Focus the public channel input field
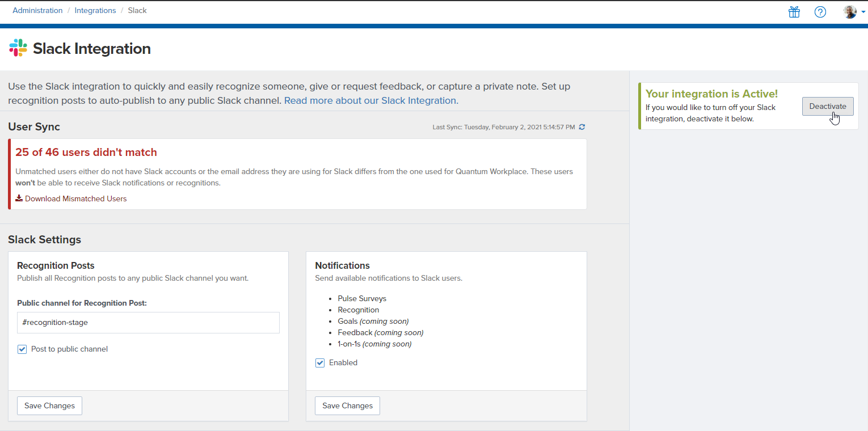The height and width of the screenshot is (431, 868). pyautogui.click(x=148, y=323)
